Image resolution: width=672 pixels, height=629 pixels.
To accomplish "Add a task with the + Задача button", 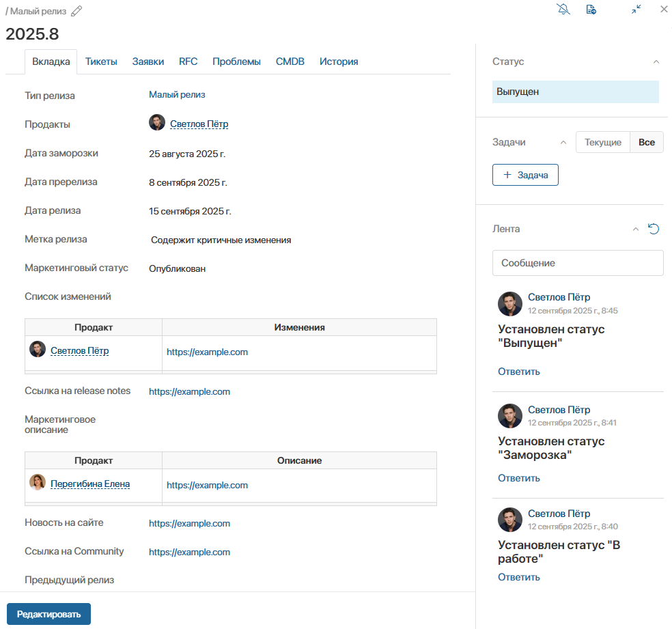I will (525, 175).
